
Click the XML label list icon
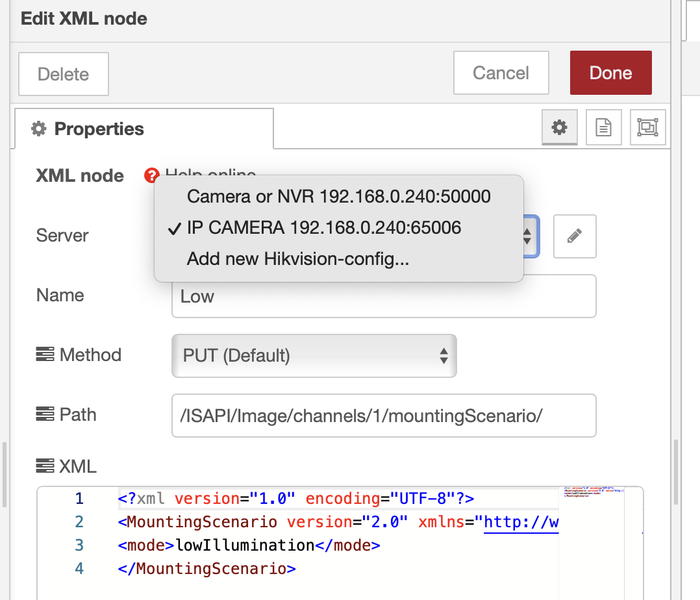pos(45,466)
